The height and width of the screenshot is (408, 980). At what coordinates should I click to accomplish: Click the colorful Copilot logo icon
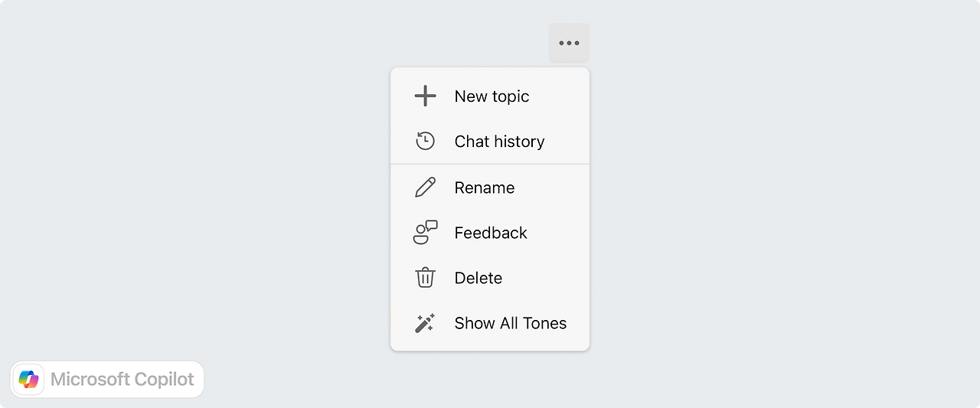pos(29,379)
